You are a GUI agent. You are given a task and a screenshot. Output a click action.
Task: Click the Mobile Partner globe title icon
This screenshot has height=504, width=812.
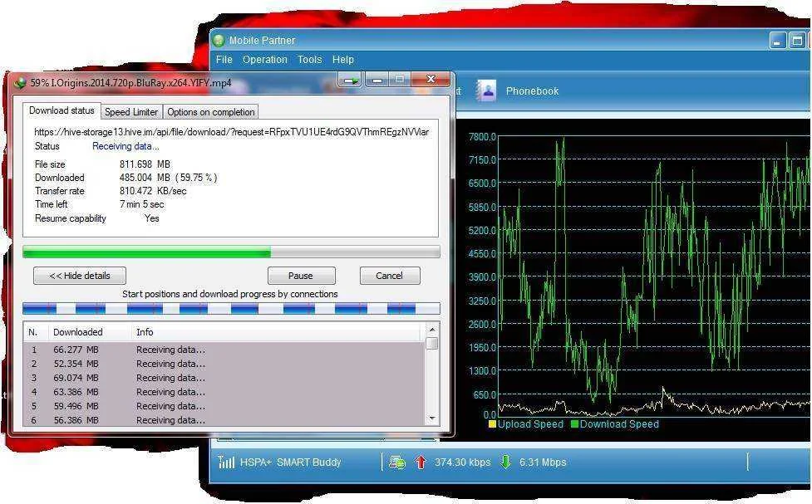[219, 41]
